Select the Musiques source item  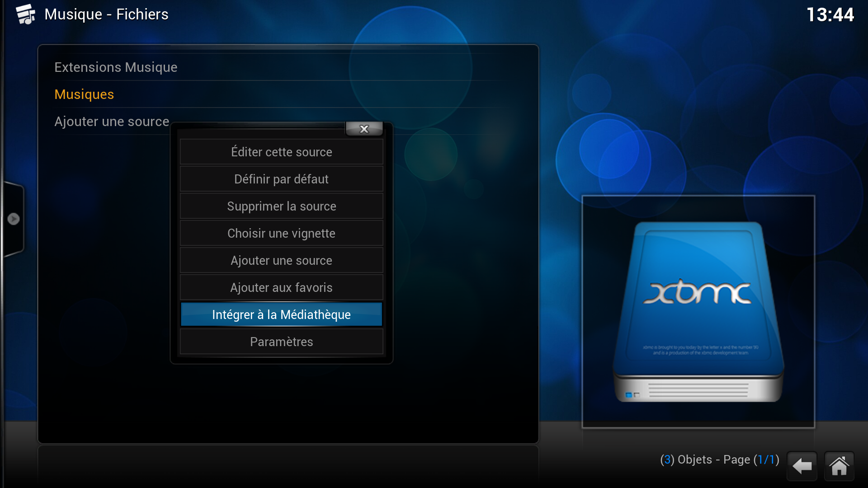click(288, 94)
